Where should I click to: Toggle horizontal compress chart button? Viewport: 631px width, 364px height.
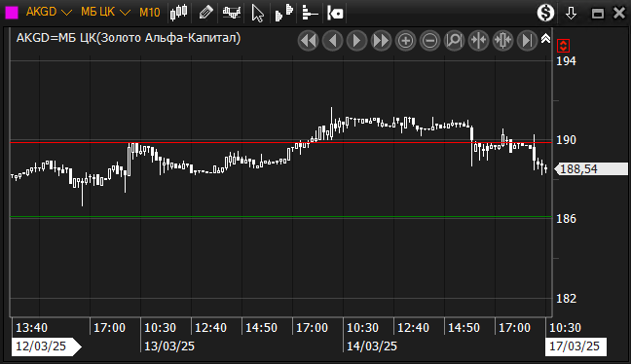pyautogui.click(x=478, y=40)
